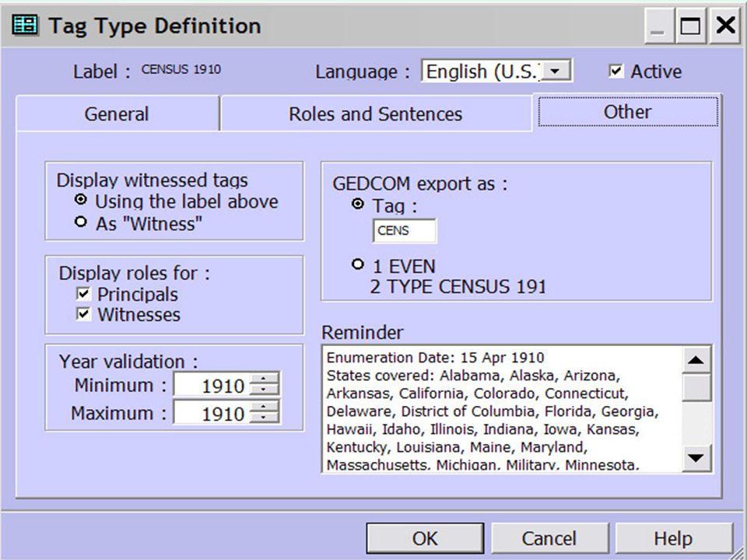Switch to the General tab
This screenshot has height=560, width=747.
[117, 114]
